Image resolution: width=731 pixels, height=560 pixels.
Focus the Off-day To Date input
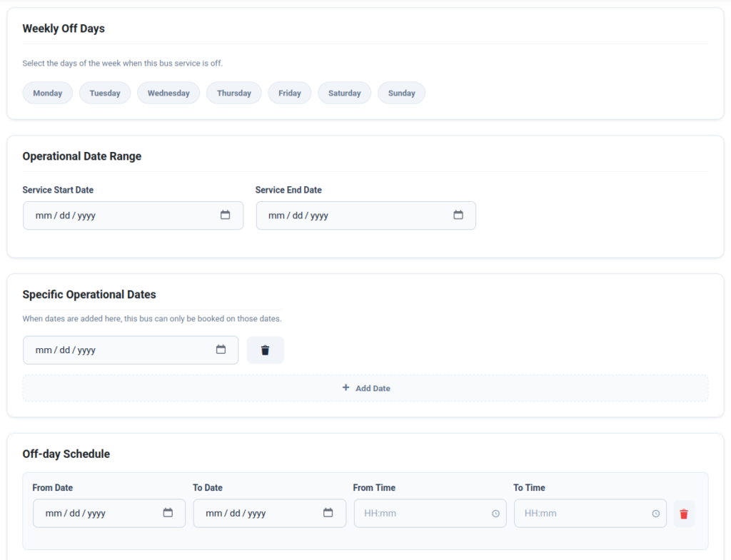(x=269, y=514)
